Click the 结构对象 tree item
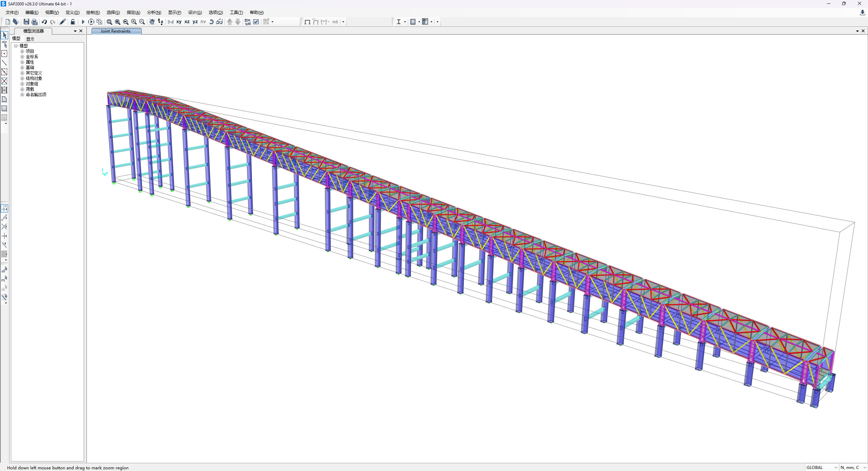The image size is (868, 471). click(x=34, y=78)
